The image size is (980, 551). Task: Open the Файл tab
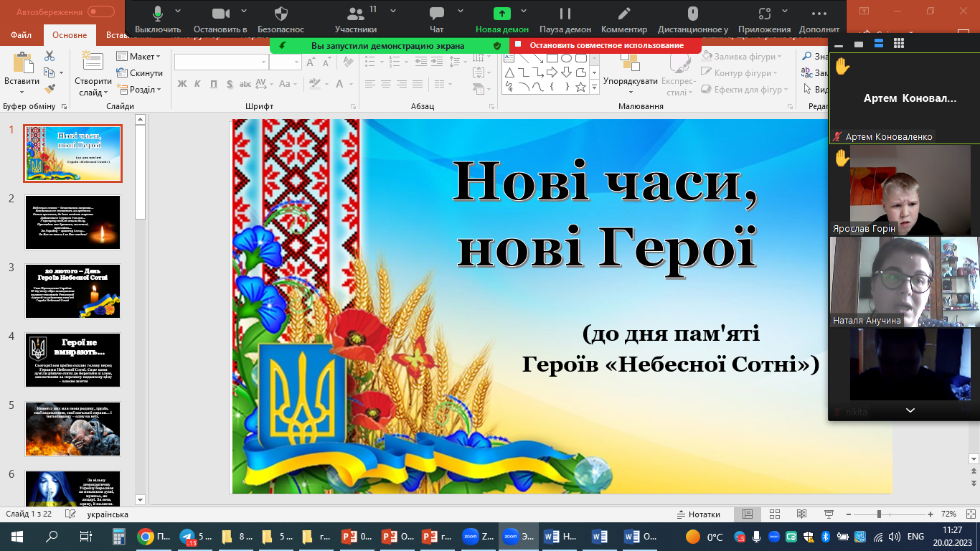[21, 35]
